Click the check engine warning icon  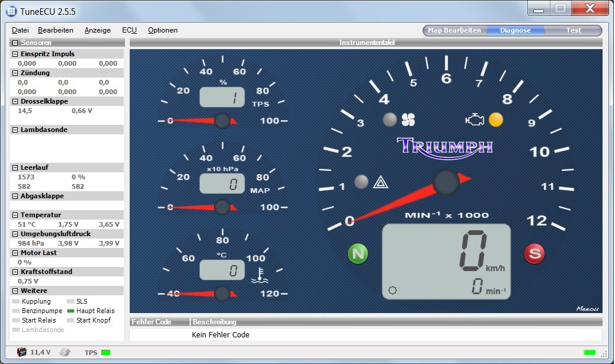click(x=475, y=120)
